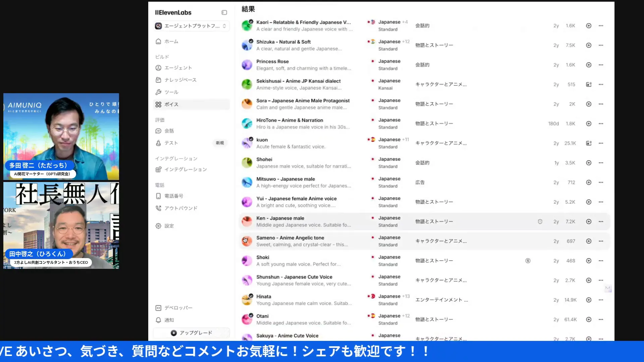The width and height of the screenshot is (644, 362).
Task: Open the アウトバウンド calling page
Action: tap(181, 208)
